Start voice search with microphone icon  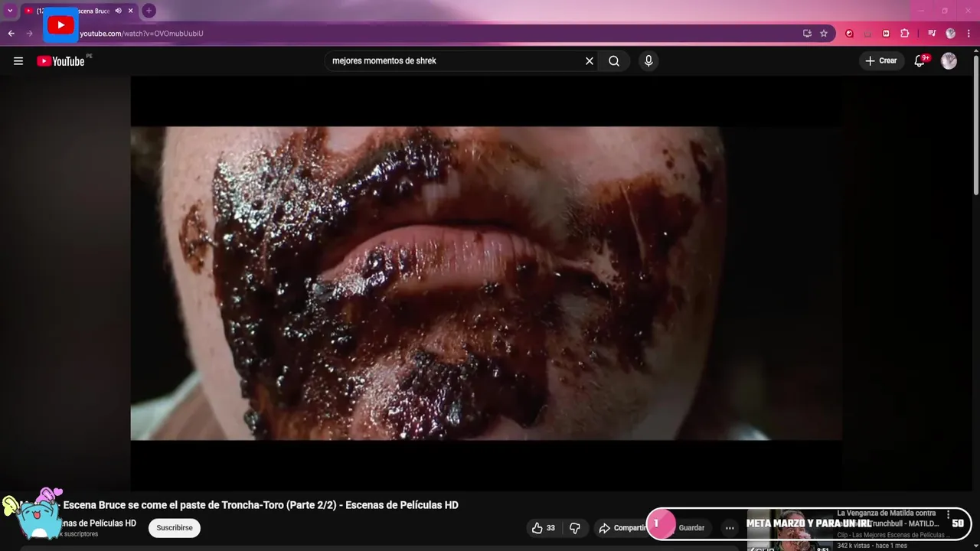(x=648, y=61)
